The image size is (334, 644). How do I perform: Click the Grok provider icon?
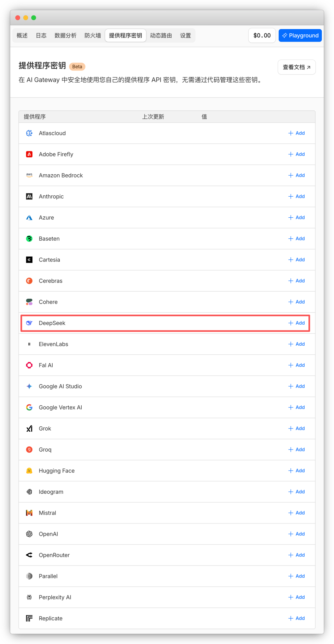[29, 429]
